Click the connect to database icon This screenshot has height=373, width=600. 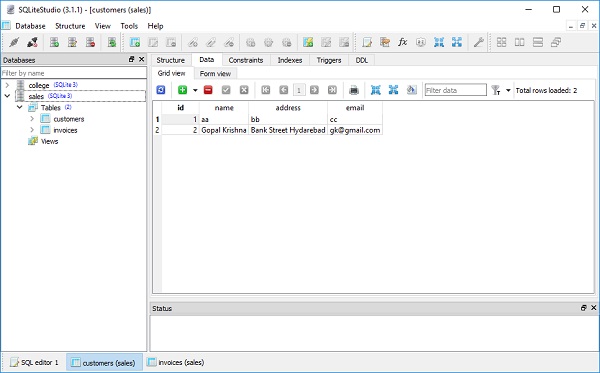coord(14,42)
